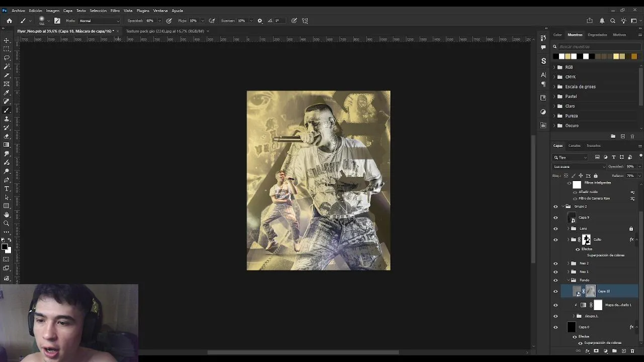The height and width of the screenshot is (362, 644).
Task: Toggle visibility of the Lens group
Action: pyautogui.click(x=555, y=229)
